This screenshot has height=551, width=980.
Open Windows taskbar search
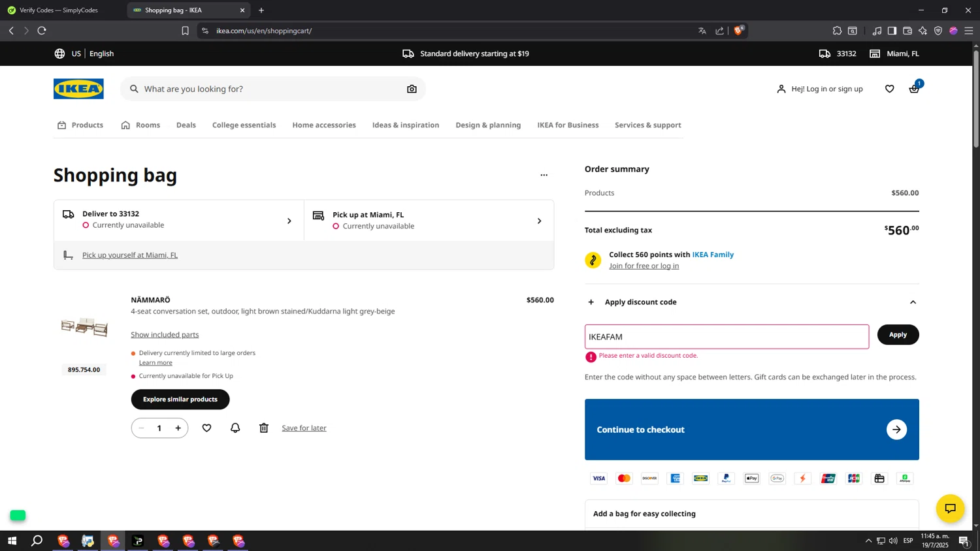tap(37, 541)
